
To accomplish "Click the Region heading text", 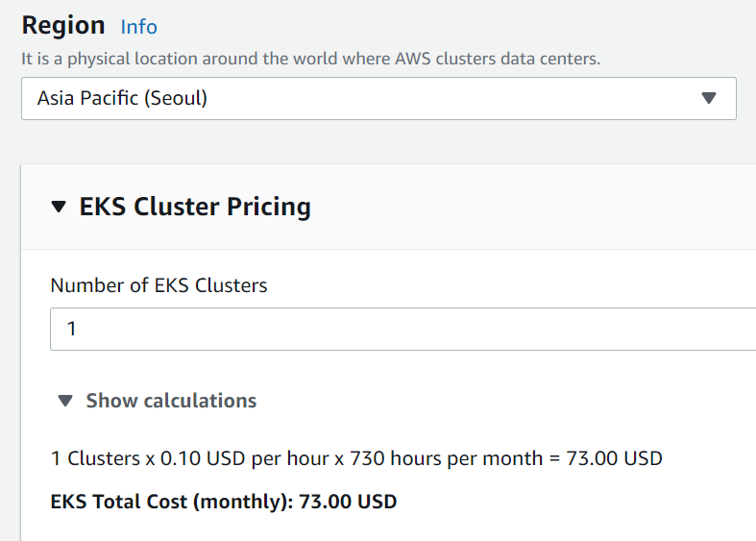I will tap(63, 26).
